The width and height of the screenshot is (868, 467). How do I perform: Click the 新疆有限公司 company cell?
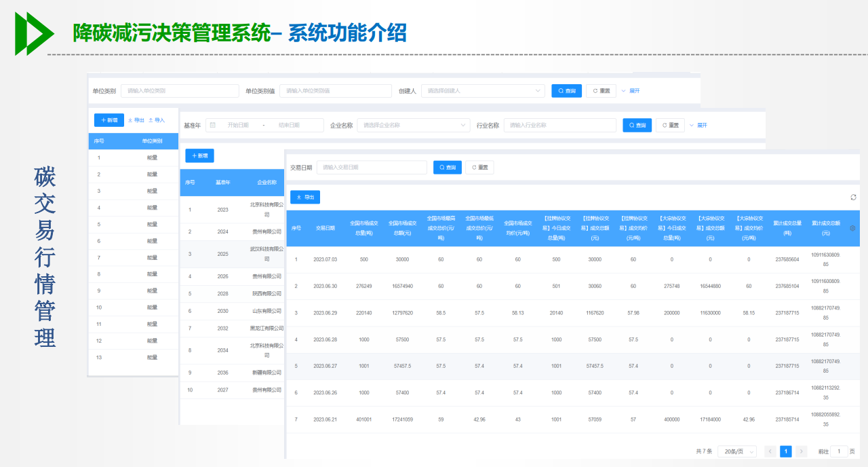(x=267, y=373)
